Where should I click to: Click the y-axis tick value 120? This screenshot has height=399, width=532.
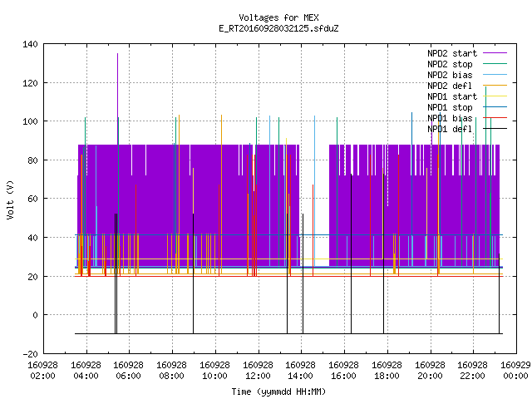pos(30,83)
